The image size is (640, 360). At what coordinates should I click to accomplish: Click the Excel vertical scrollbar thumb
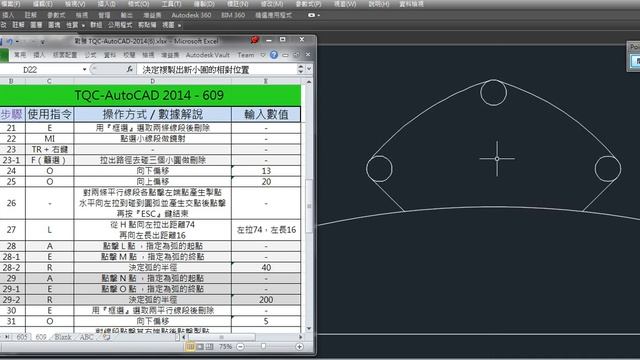coord(309,205)
